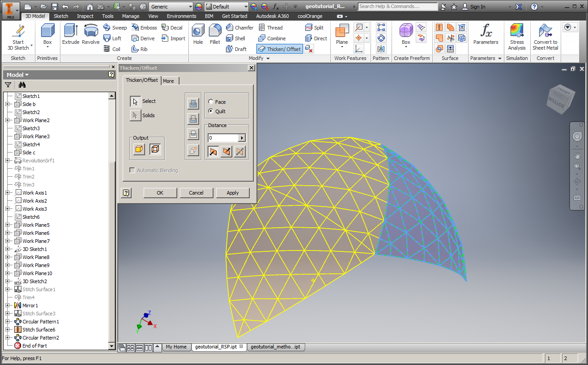The image size is (588, 365).
Task: Open the Model browser dropdown
Action: tap(18, 75)
